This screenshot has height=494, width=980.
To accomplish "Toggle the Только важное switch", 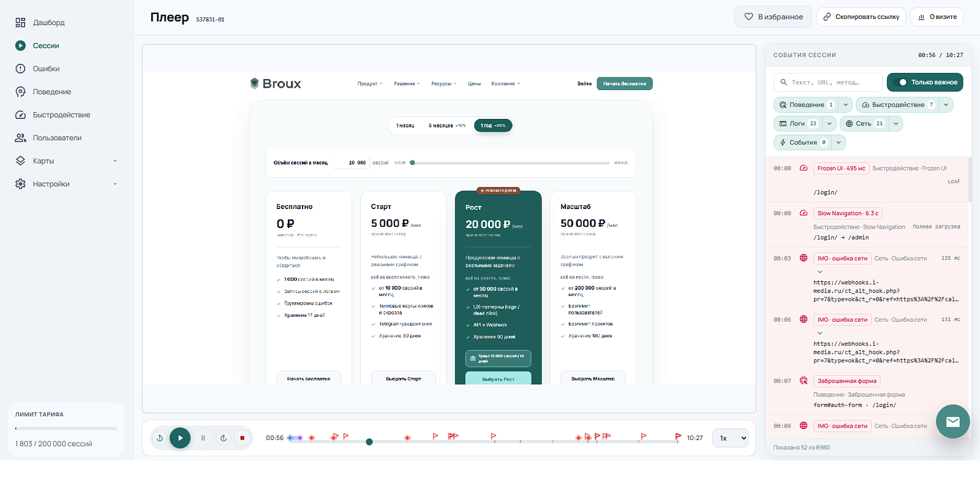I will point(900,82).
